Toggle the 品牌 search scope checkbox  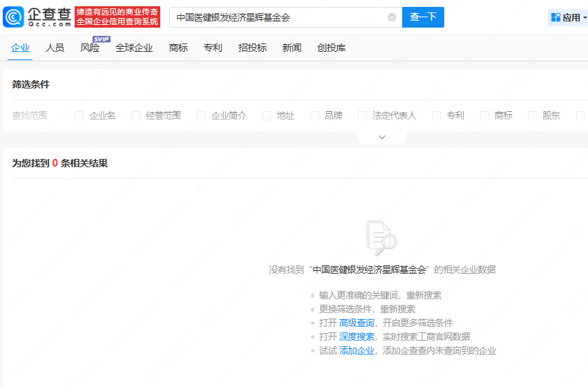coord(315,116)
